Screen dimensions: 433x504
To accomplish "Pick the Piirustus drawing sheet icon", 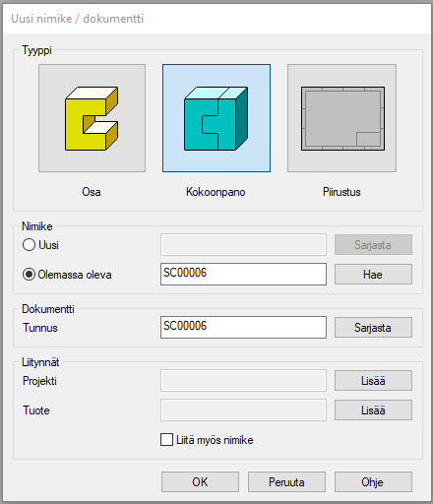I will [x=341, y=118].
